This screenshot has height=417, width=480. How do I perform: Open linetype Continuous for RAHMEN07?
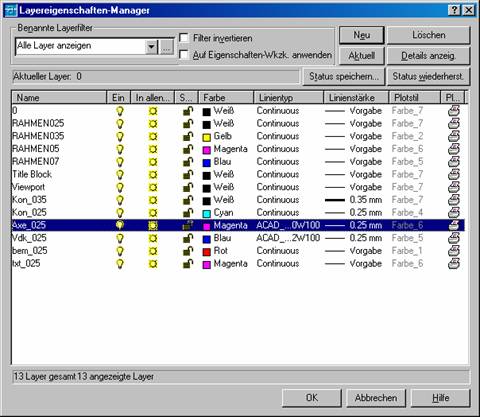[278, 162]
